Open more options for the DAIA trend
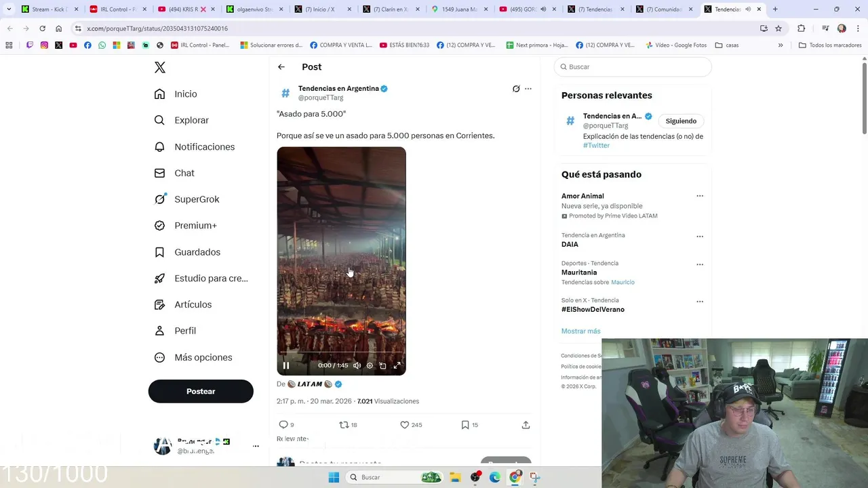The height and width of the screenshot is (488, 868). click(x=700, y=237)
